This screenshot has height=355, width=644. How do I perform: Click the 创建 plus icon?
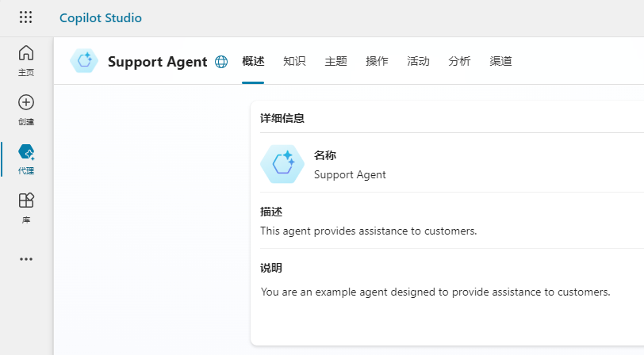tap(26, 103)
